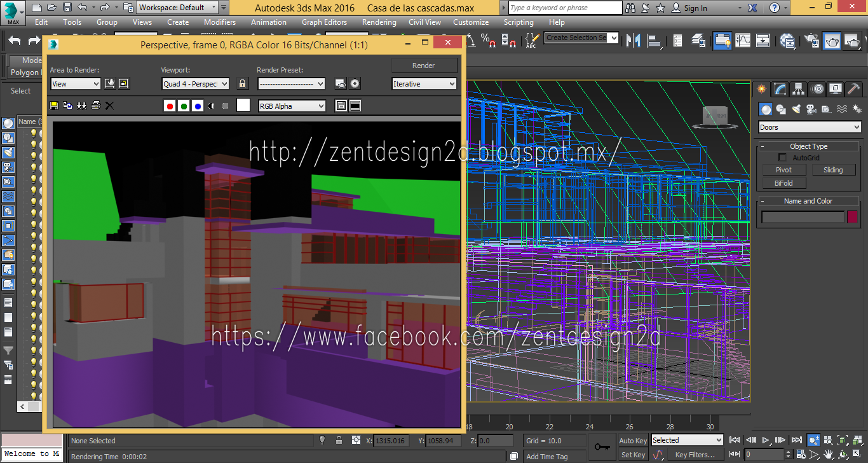Viewport: 868px width, 463px height.
Task: Collapse the Object Type rollout
Action: click(808, 146)
